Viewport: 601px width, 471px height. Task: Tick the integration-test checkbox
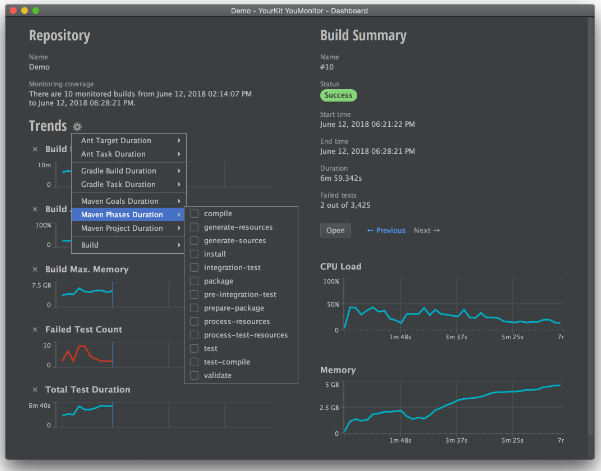pos(194,268)
